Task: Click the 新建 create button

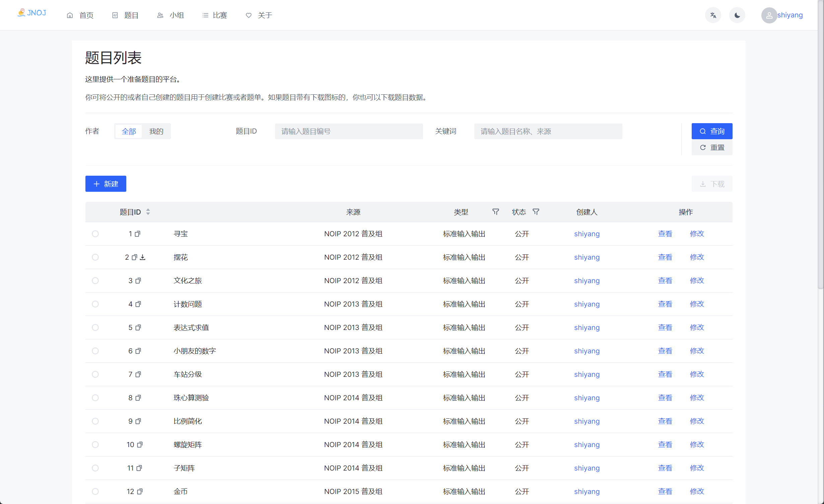Action: coord(106,184)
